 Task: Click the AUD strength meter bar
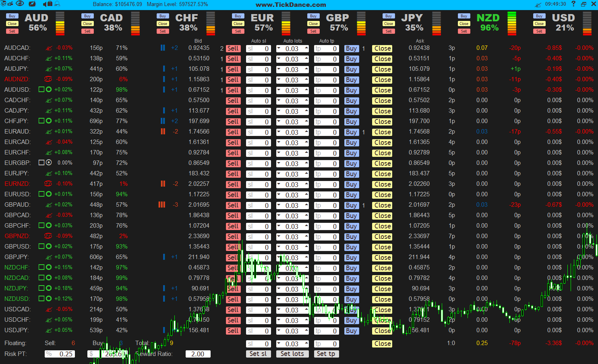(60, 23)
